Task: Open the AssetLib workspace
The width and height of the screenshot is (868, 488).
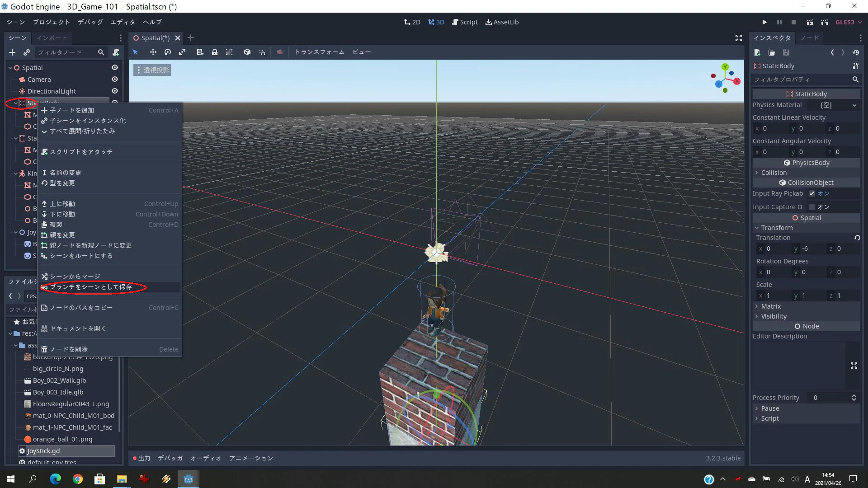Action: tap(502, 22)
